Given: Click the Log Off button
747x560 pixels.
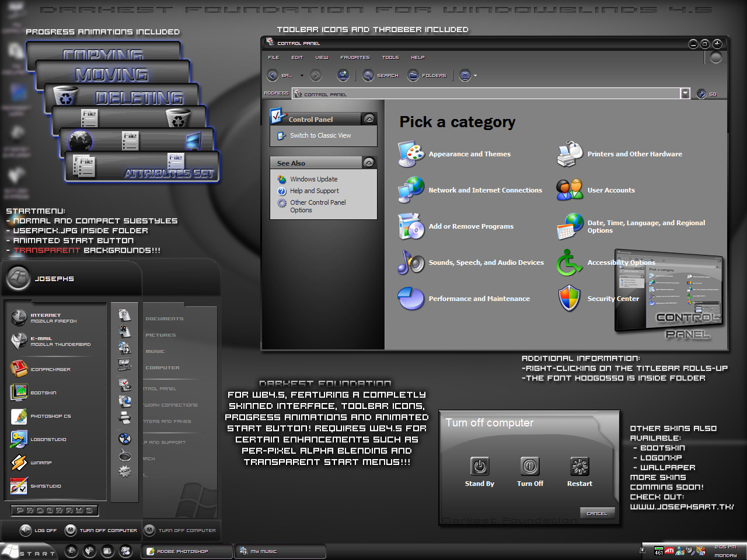Looking at the screenshot, I should click(39, 530).
